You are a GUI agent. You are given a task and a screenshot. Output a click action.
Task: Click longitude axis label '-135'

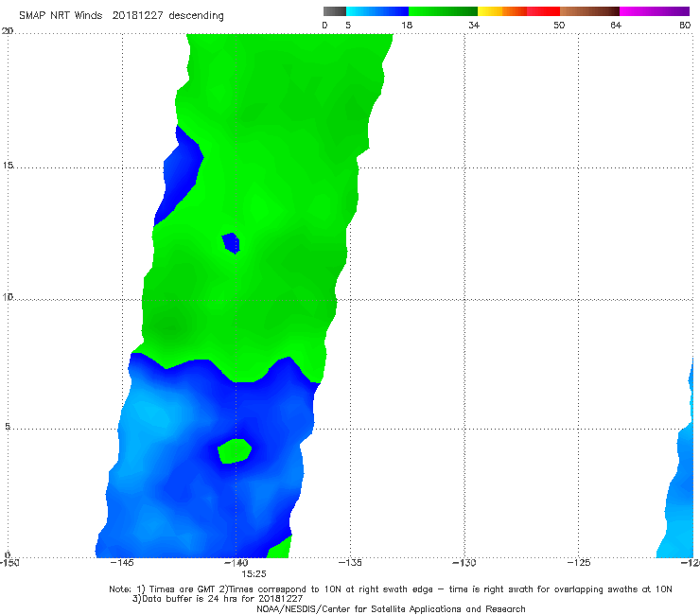(350, 563)
